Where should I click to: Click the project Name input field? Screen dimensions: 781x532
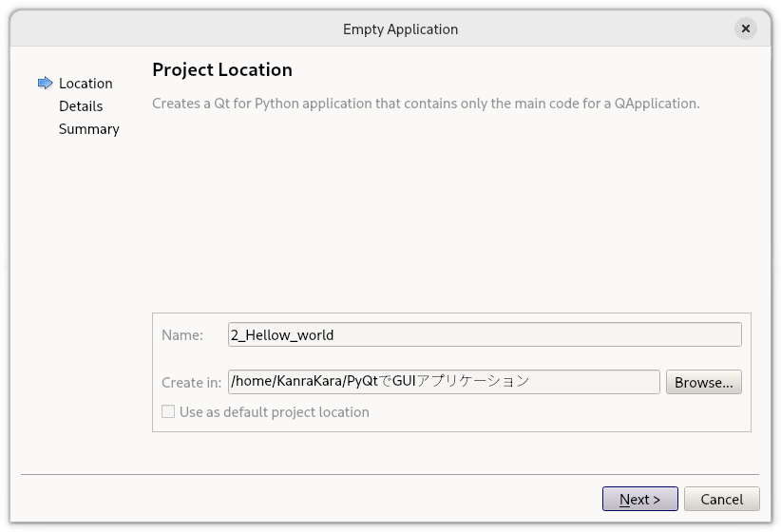point(485,334)
